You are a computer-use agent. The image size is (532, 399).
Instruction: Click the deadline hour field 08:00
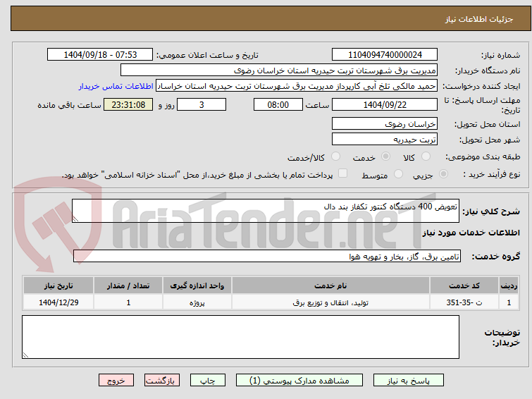coord(278,104)
